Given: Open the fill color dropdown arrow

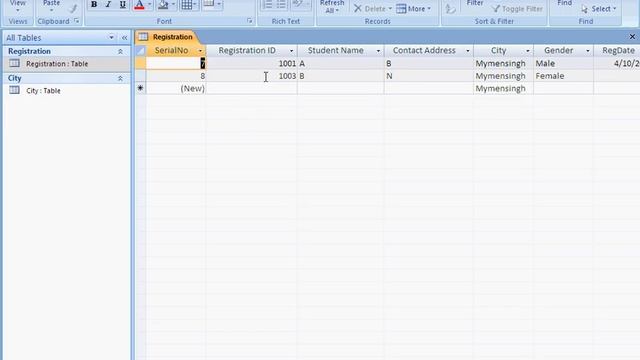Looking at the screenshot, I should coord(173,4).
